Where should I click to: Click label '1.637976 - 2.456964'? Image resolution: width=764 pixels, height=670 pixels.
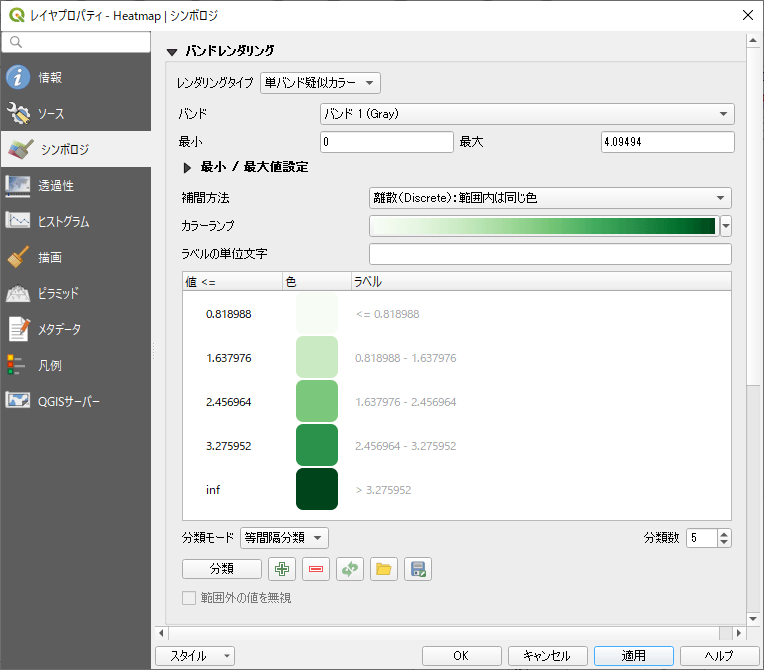406,402
